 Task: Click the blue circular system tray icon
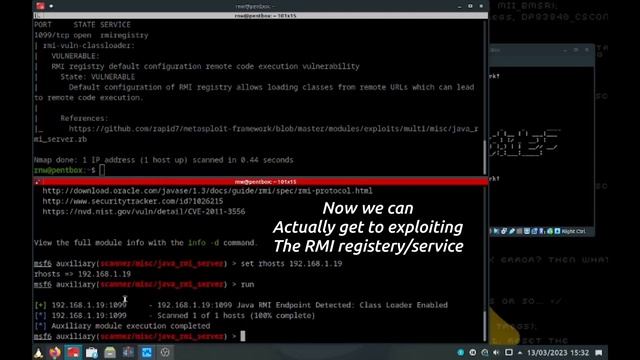pyautogui.click(x=461, y=352)
